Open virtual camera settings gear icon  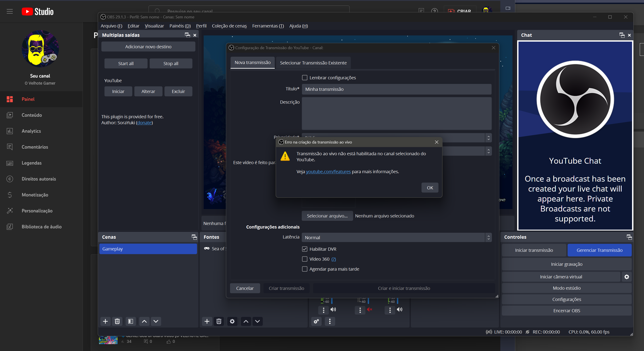point(627,277)
